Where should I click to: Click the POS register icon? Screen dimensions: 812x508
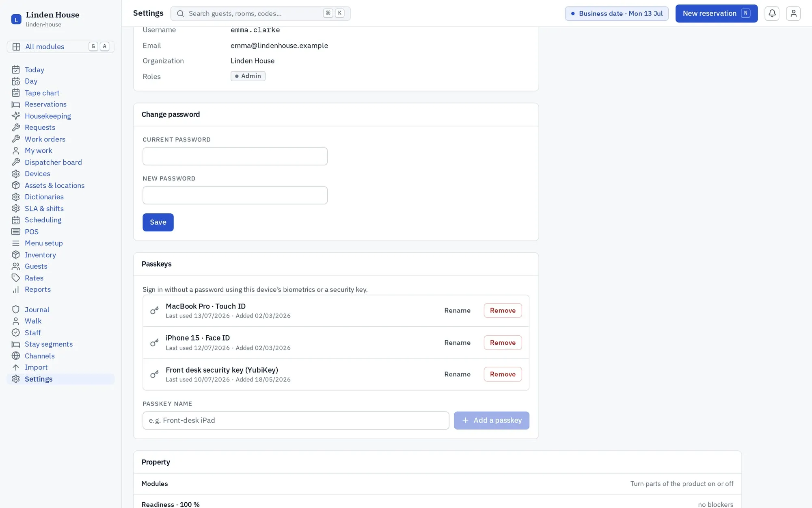click(x=16, y=232)
